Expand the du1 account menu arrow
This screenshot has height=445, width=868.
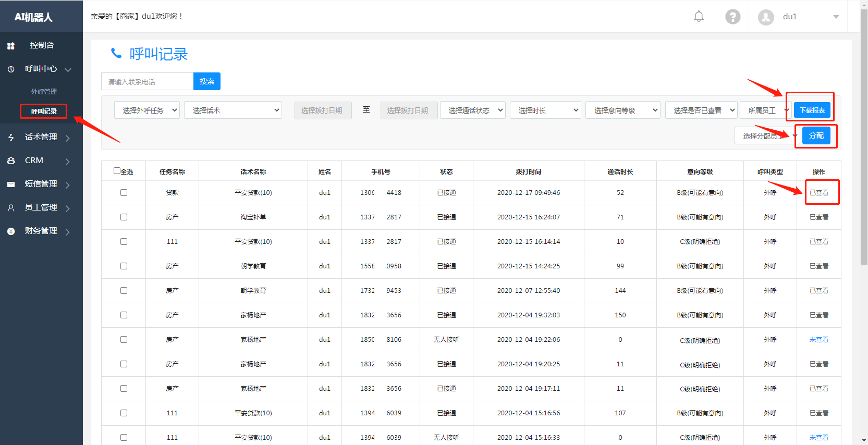[836, 17]
